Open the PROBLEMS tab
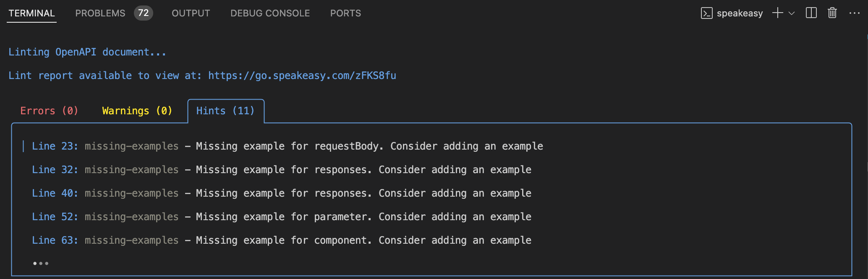The width and height of the screenshot is (868, 279). (100, 13)
